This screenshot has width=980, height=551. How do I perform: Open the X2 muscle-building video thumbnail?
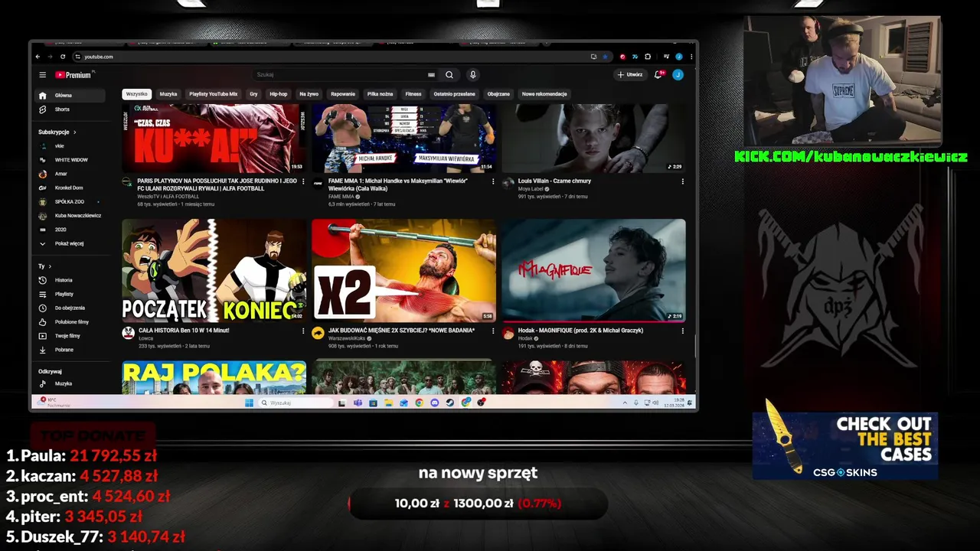point(404,270)
